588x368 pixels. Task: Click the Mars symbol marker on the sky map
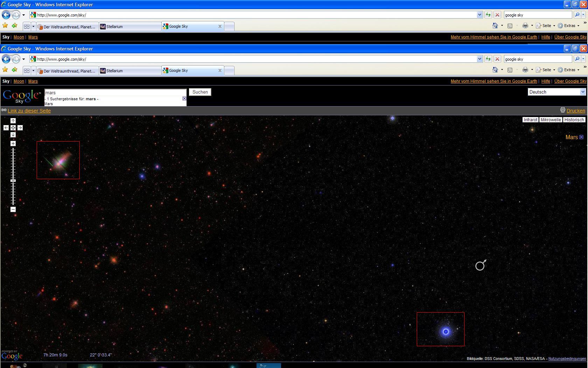481,265
